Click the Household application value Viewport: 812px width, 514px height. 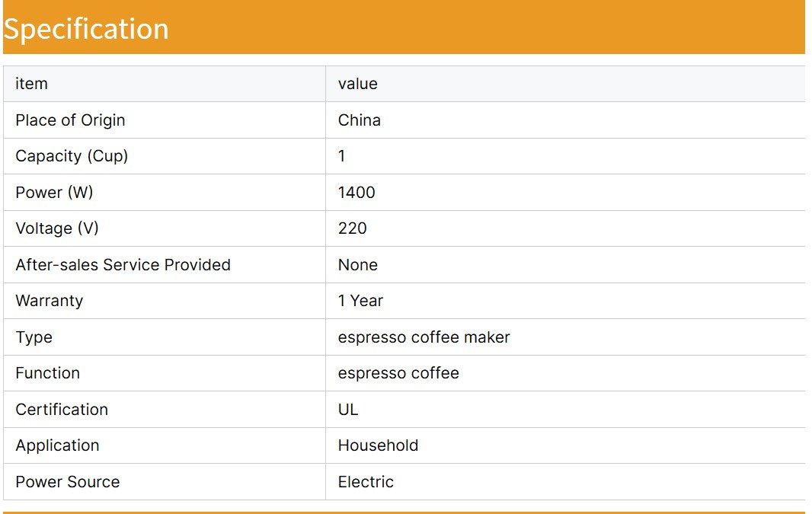tap(378, 445)
